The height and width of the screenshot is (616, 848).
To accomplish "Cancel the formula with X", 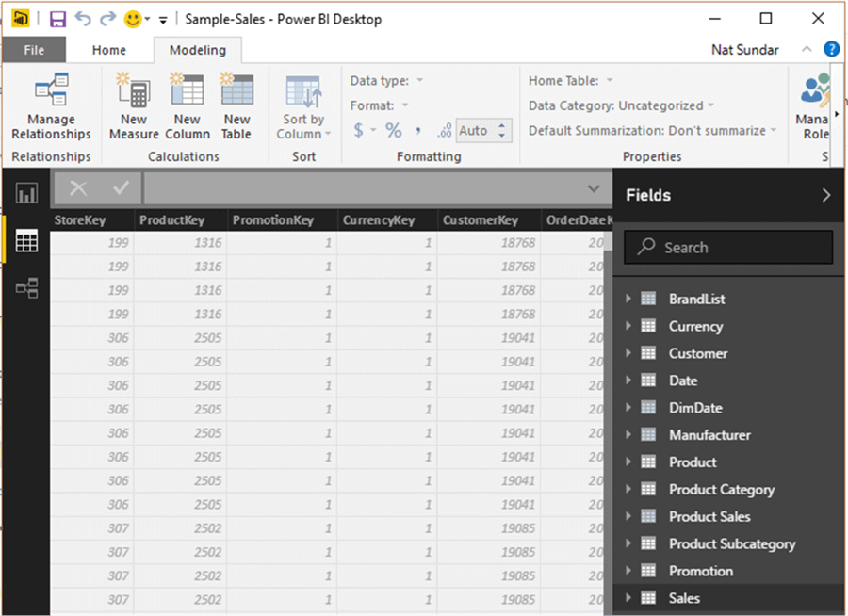I will click(x=78, y=188).
